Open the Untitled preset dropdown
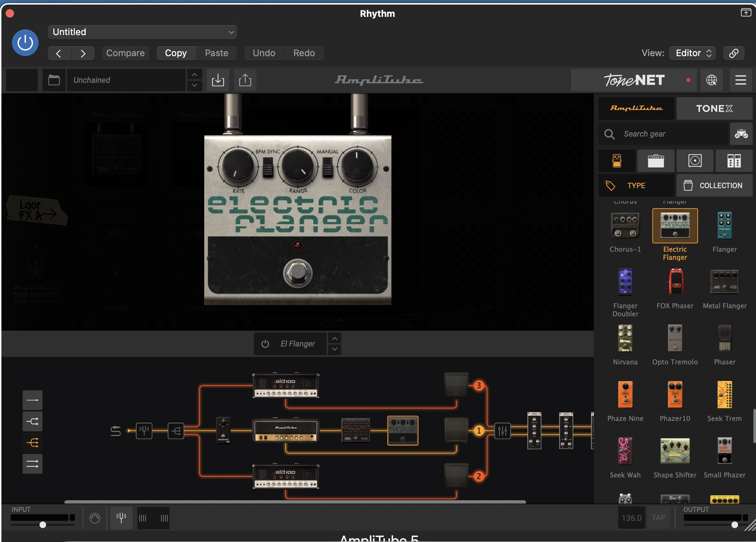Screen dimensions: 756x542 pyautogui.click(x=142, y=32)
